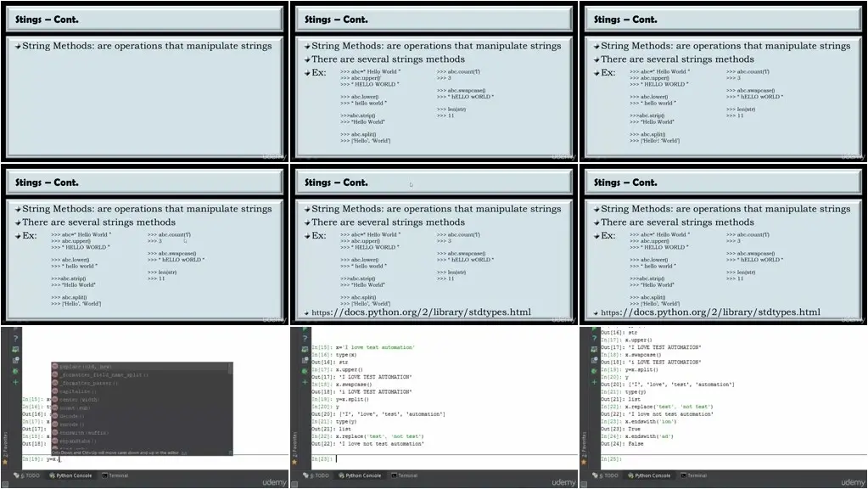Click the question mark help icon in In[23] console frame
This screenshot has height=489, width=868.
[305, 338]
